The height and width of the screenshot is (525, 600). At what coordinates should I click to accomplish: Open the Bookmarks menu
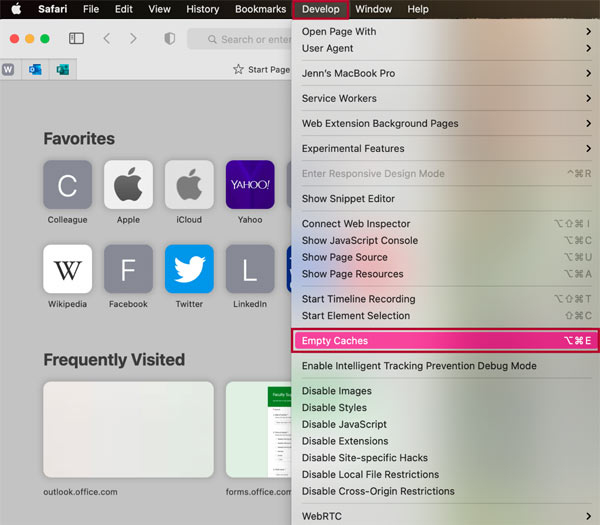[x=260, y=9]
